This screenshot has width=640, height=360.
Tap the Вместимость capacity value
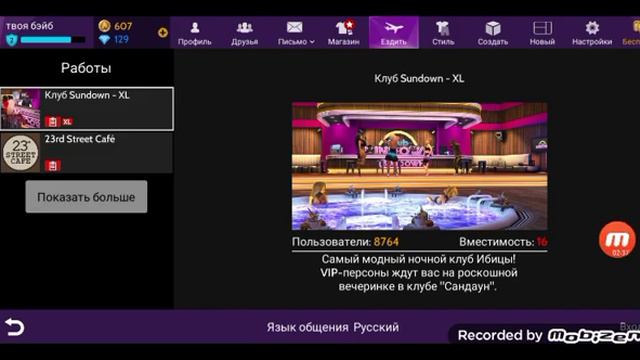tap(542, 242)
